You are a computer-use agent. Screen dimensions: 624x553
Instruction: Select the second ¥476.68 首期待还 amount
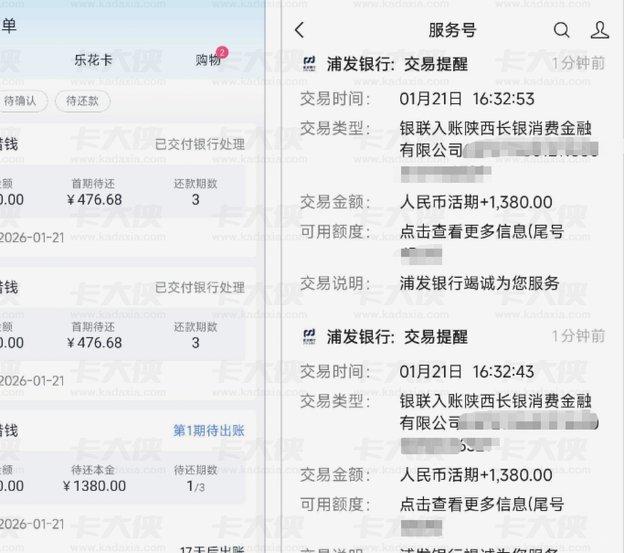94,343
